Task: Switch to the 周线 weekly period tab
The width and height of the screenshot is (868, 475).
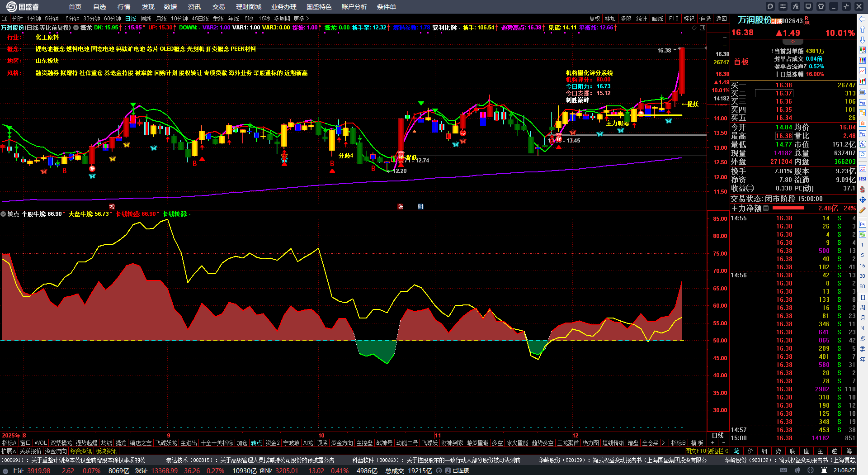Action: (146, 19)
